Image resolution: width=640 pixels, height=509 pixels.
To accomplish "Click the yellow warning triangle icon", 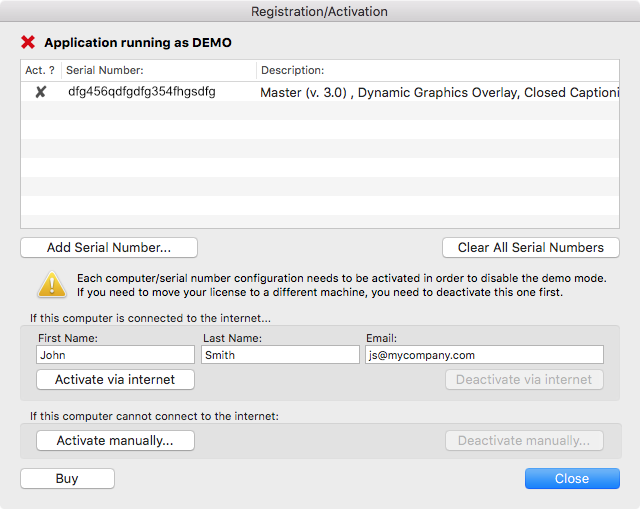I will (x=52, y=285).
